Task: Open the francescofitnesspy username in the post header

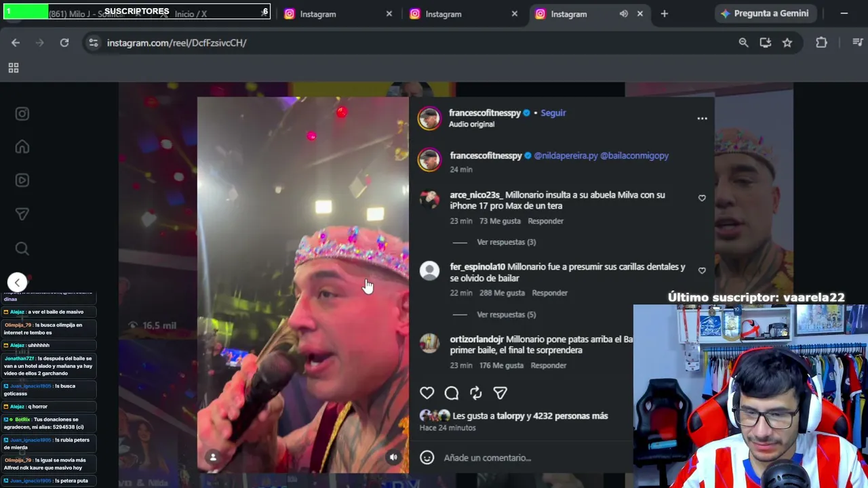Action: click(486, 113)
